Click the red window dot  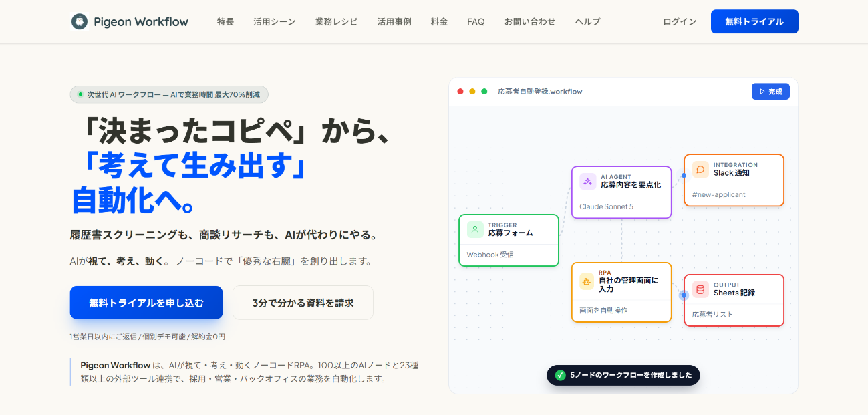(460, 92)
